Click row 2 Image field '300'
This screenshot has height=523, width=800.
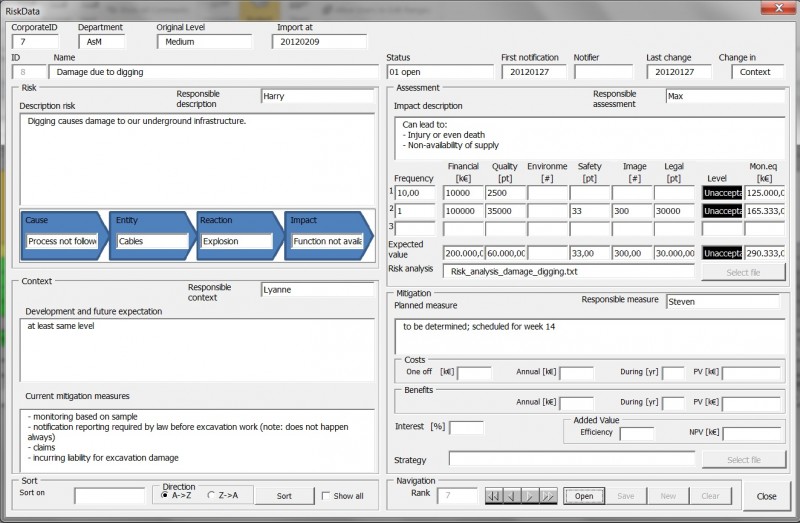[x=632, y=211]
